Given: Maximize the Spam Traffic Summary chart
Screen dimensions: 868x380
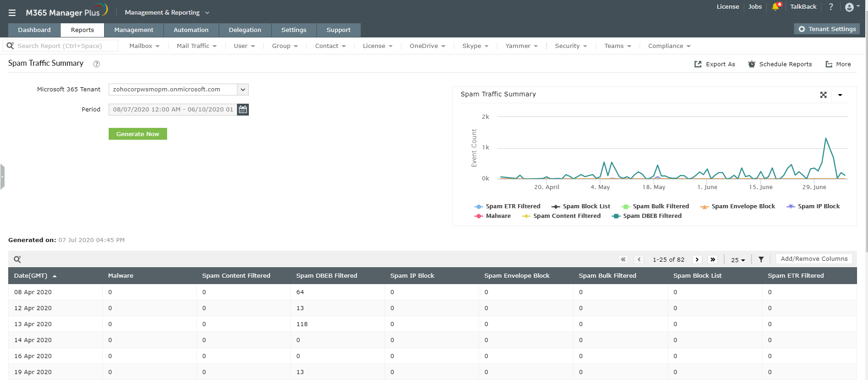Looking at the screenshot, I should coord(823,95).
